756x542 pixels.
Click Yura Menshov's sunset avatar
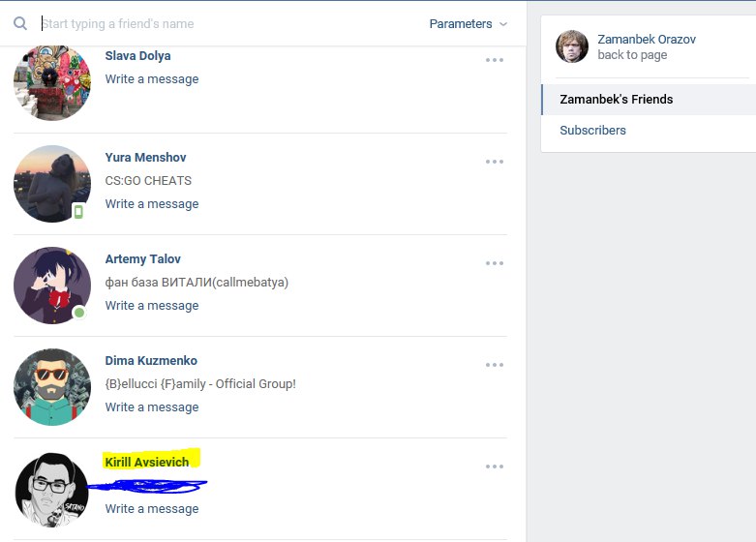click(x=52, y=184)
